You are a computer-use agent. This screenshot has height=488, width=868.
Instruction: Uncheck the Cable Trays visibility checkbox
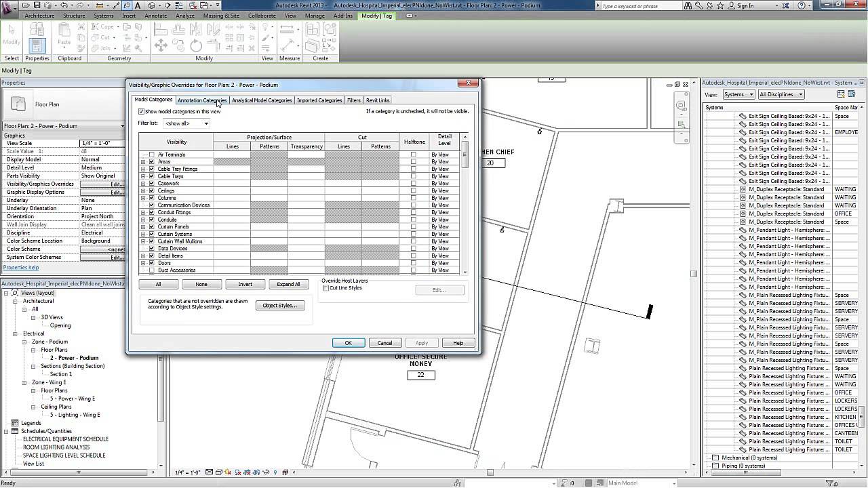point(152,176)
